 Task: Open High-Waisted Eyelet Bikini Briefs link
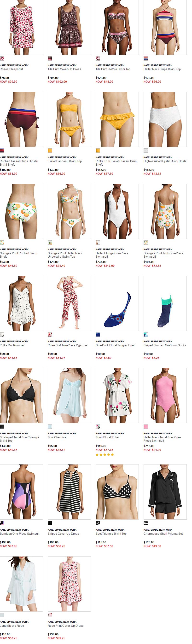point(165,161)
